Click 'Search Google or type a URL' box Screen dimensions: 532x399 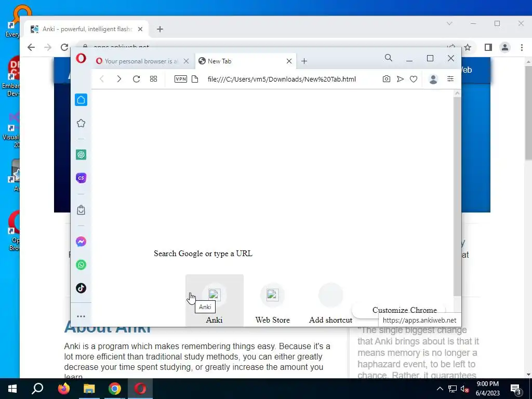coord(203,254)
